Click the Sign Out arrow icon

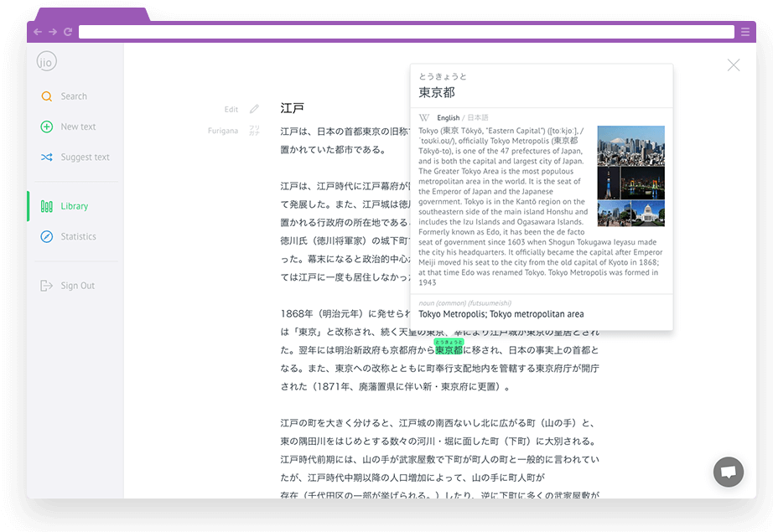pos(47,286)
